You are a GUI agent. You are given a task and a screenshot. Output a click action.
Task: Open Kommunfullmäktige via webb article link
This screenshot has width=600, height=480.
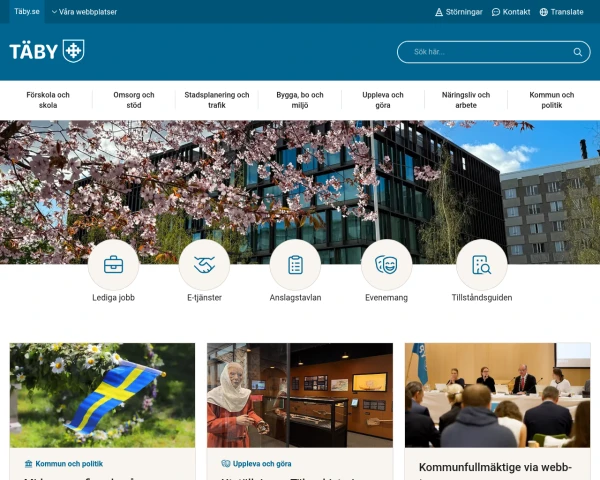click(x=495, y=467)
